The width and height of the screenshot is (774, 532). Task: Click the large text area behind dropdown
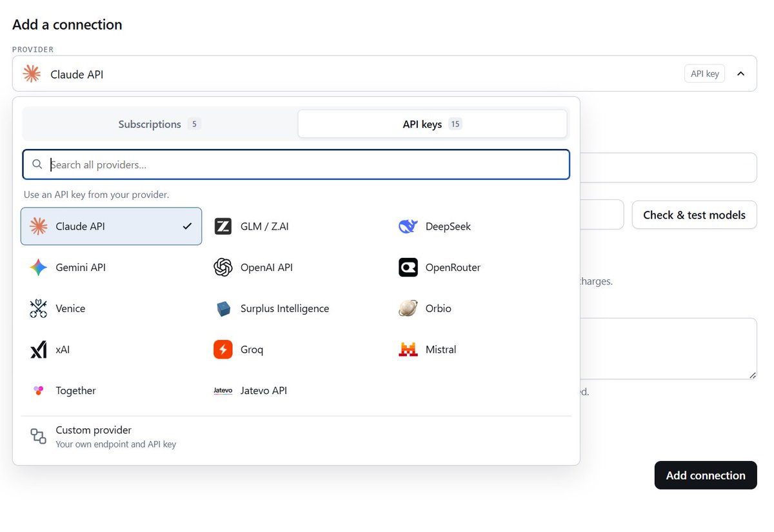click(x=668, y=348)
